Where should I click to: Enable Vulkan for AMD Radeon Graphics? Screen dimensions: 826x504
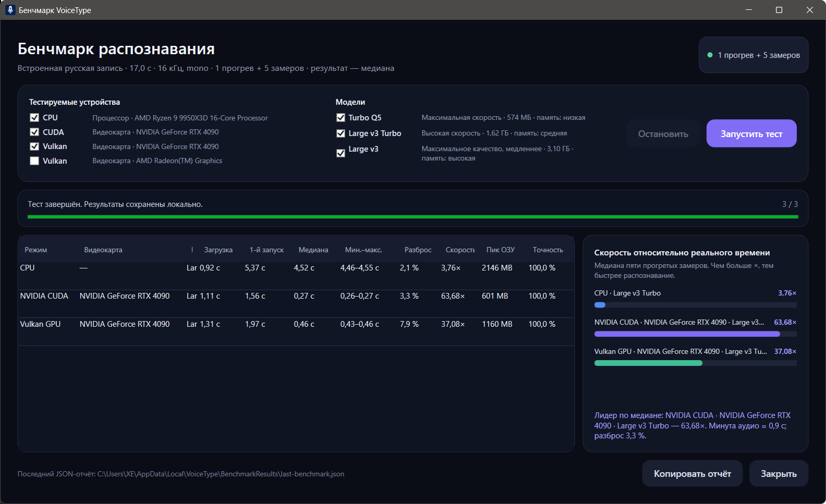(x=34, y=161)
